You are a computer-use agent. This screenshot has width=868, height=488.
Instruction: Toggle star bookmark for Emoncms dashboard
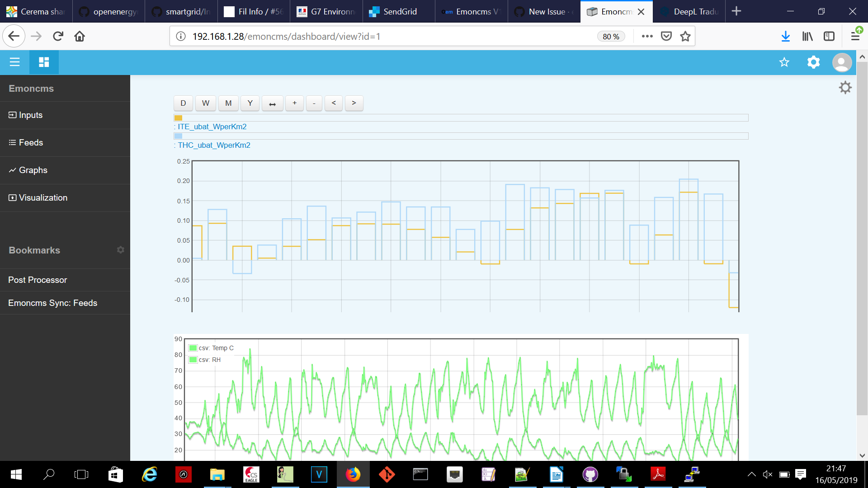click(x=784, y=62)
